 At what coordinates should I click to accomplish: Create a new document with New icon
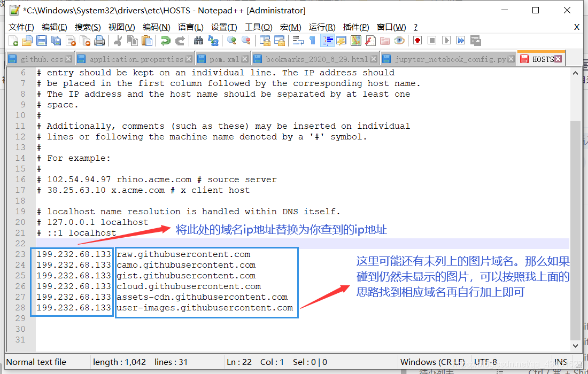point(13,41)
